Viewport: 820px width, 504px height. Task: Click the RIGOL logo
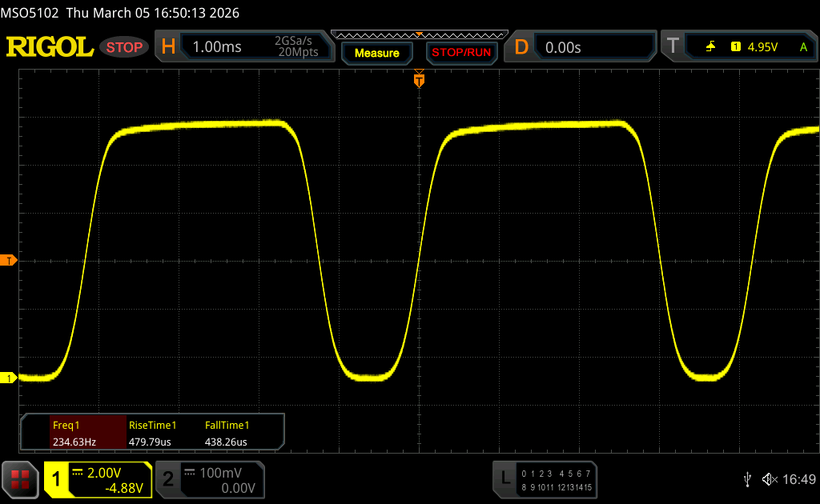tap(50, 47)
